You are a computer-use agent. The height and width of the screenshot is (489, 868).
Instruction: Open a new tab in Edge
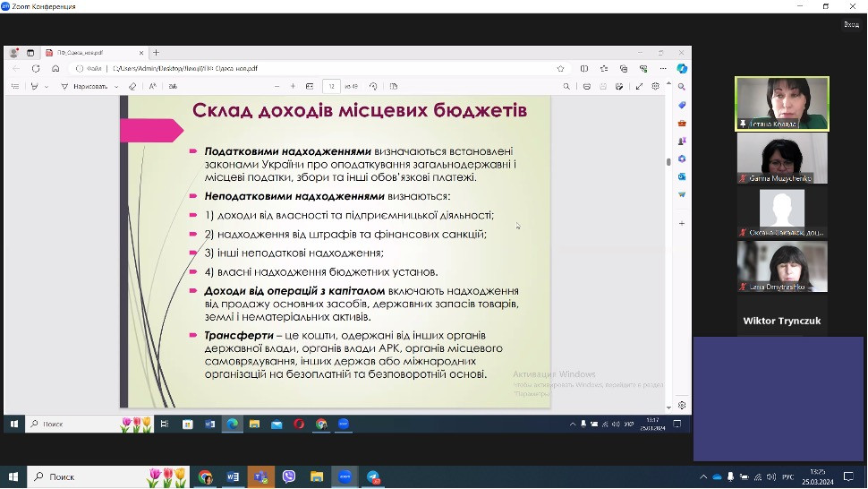[156, 53]
